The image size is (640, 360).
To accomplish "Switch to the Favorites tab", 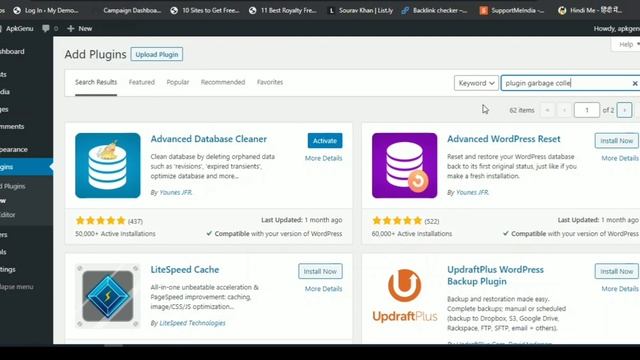I will [x=270, y=82].
